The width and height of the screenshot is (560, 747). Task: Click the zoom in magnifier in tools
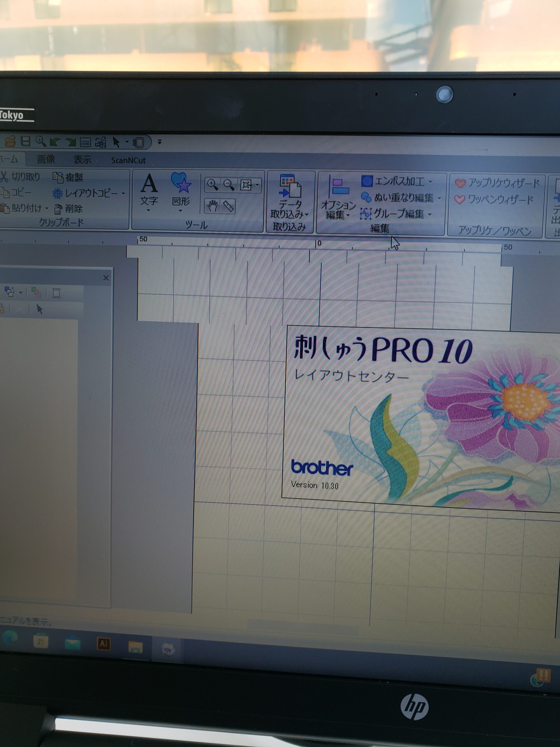(212, 184)
